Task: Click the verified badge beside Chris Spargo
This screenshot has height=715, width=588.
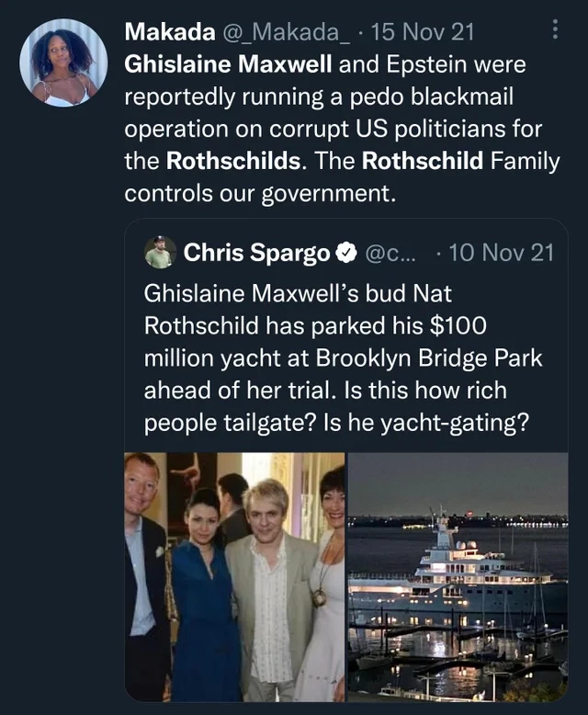Action: (345, 253)
